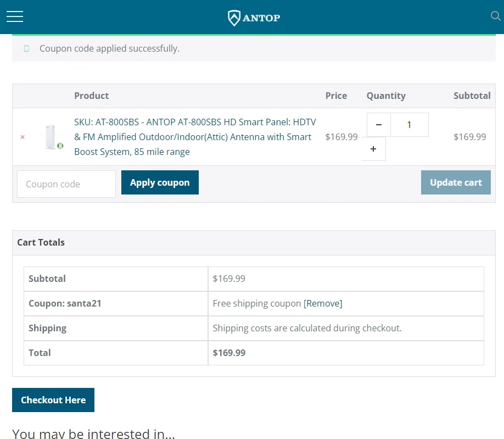Click the Quantity column header
504x439 pixels.
pos(386,96)
